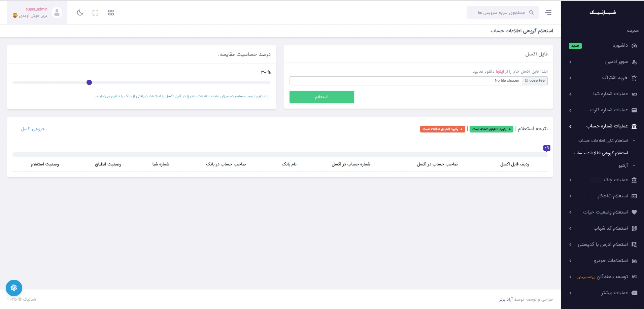Click the عملیات شماره حساب bank icon
Viewport: 644px width, 309px height.
coord(634,126)
